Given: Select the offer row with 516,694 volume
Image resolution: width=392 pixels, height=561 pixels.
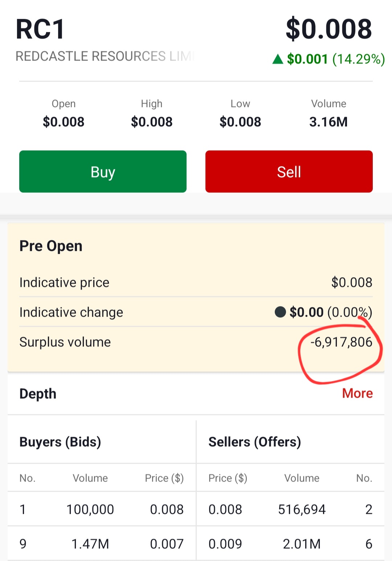Looking at the screenshot, I should 290,509.
